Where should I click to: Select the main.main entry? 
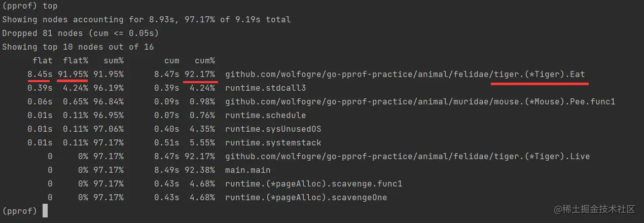tap(248, 170)
